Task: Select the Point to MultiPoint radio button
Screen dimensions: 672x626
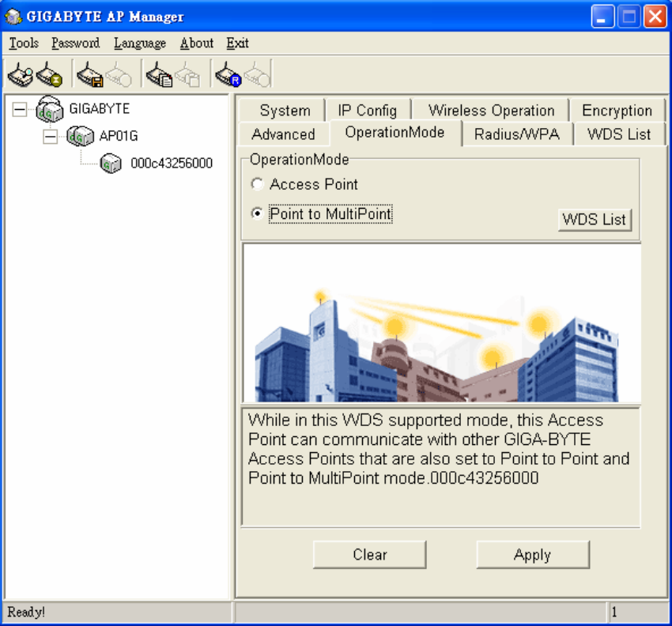Action: [x=257, y=213]
